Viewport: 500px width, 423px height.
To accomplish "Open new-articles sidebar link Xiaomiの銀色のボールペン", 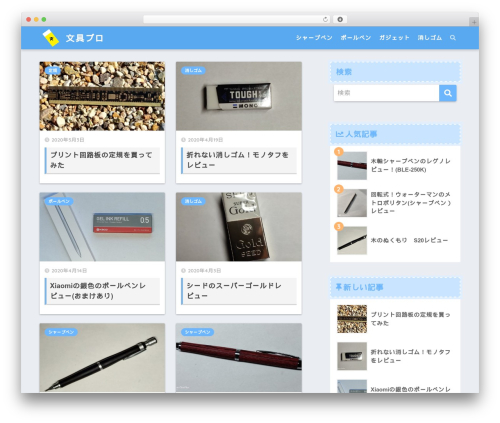I will tap(411, 389).
